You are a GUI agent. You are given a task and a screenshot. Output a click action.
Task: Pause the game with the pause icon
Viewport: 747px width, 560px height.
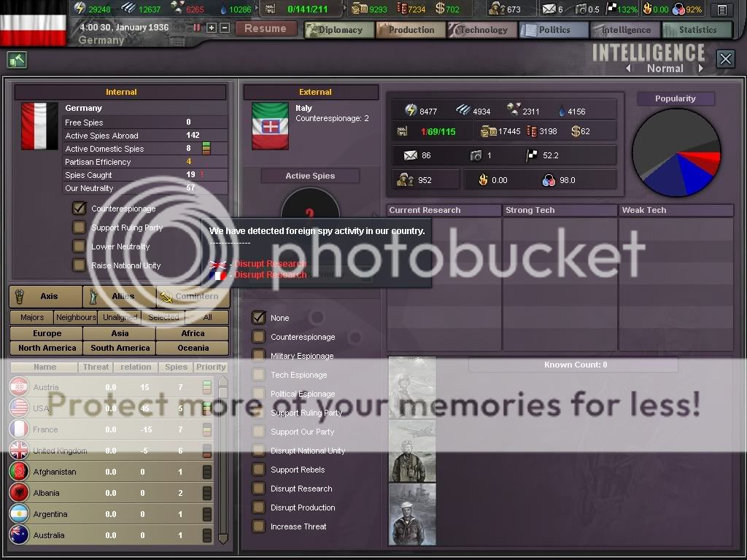196,28
